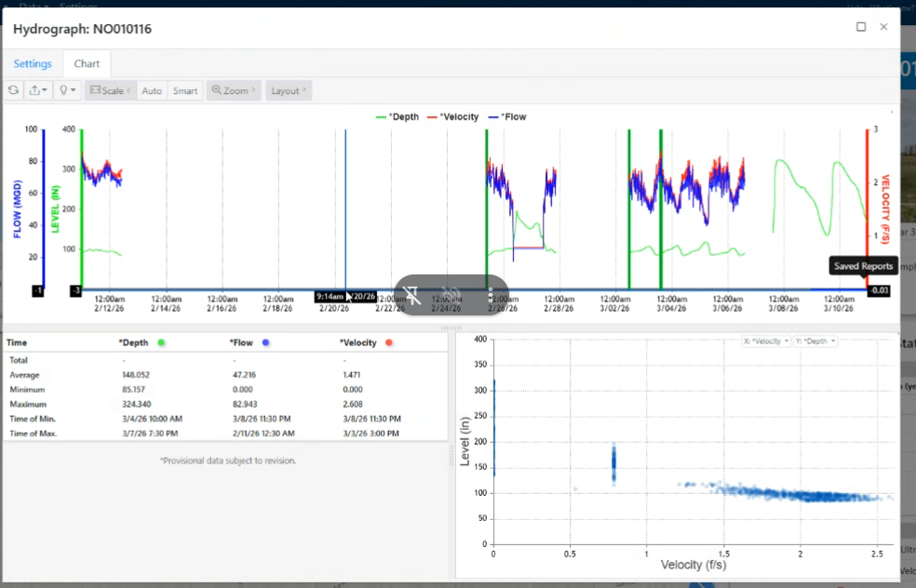Click the Auto scale button
Image resolution: width=916 pixels, height=588 pixels.
(x=152, y=90)
